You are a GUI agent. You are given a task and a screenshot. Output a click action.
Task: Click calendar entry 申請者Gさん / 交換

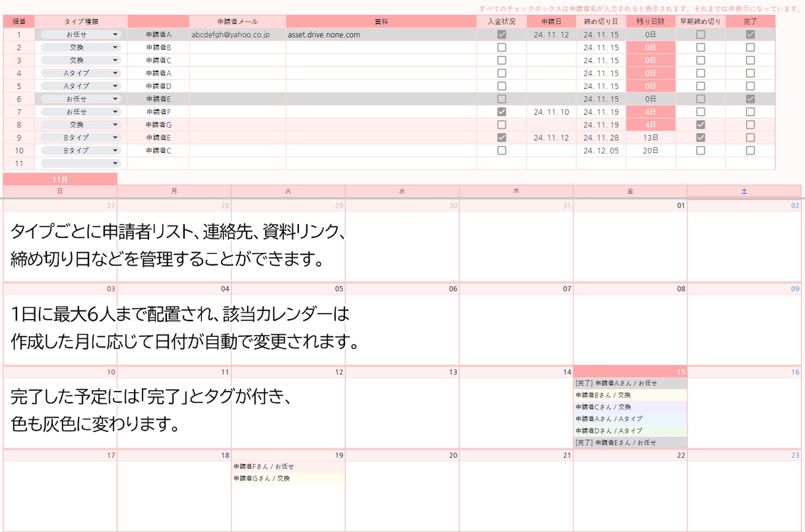pyautogui.click(x=288, y=479)
